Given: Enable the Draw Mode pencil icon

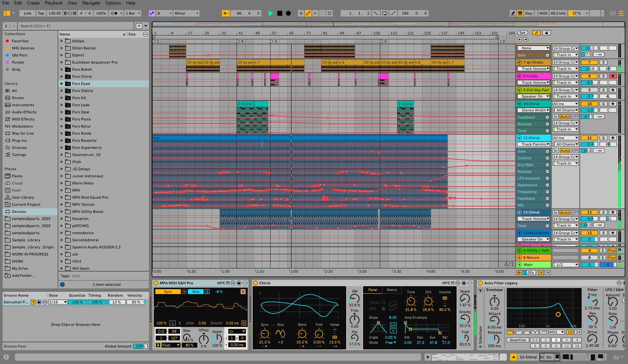Looking at the screenshot, I should (x=513, y=13).
